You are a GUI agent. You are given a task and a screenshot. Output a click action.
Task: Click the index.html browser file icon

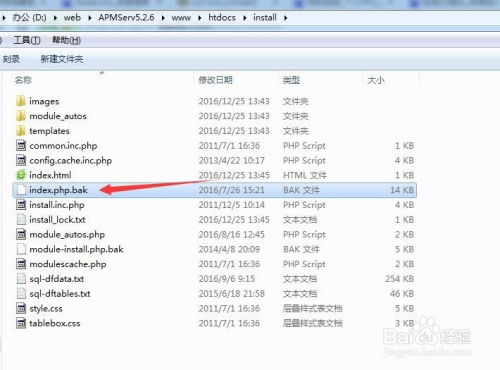21,175
